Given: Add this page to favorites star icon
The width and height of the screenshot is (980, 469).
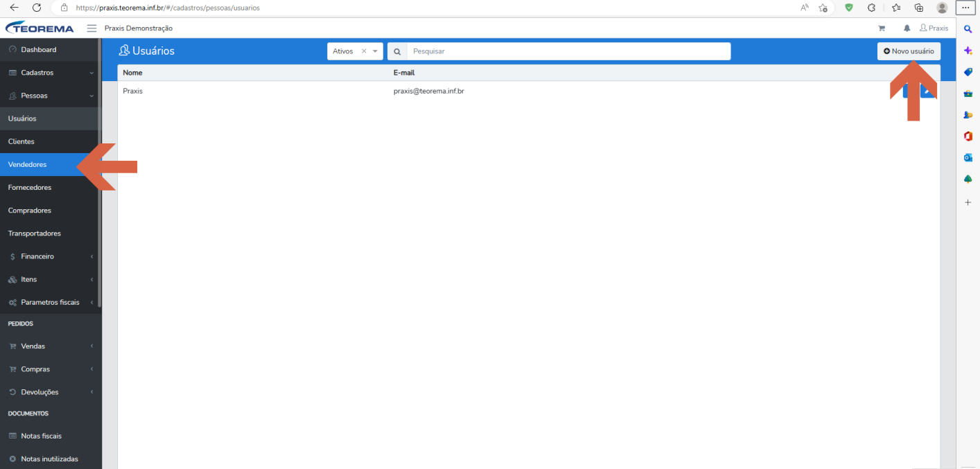Looking at the screenshot, I should [823, 8].
